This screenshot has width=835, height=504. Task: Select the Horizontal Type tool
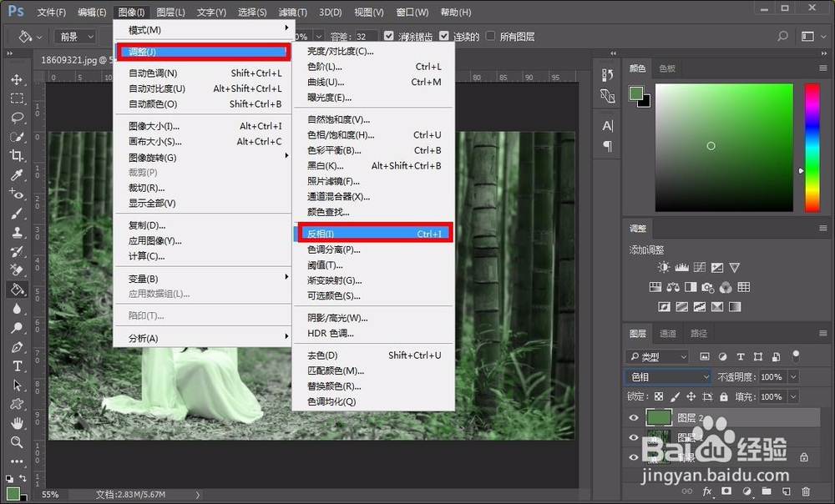17,366
